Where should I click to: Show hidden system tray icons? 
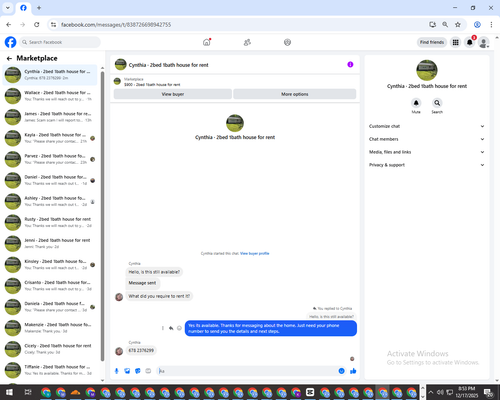pyautogui.click(x=430, y=392)
